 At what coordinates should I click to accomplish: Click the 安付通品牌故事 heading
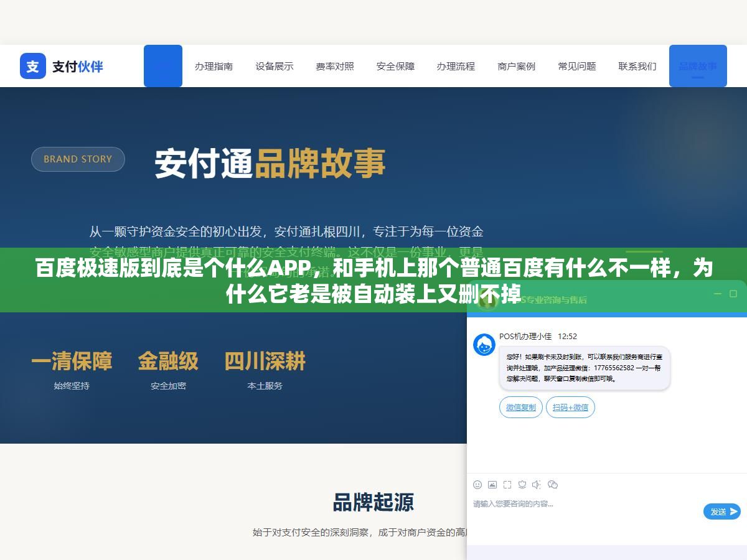click(x=270, y=163)
